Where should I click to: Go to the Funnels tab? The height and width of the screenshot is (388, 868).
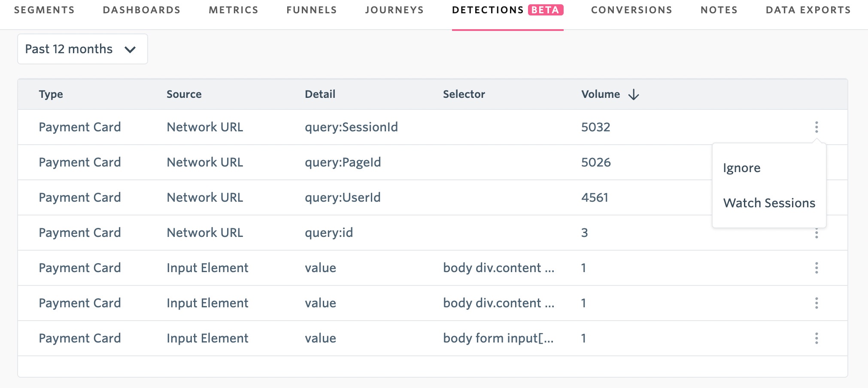(312, 10)
